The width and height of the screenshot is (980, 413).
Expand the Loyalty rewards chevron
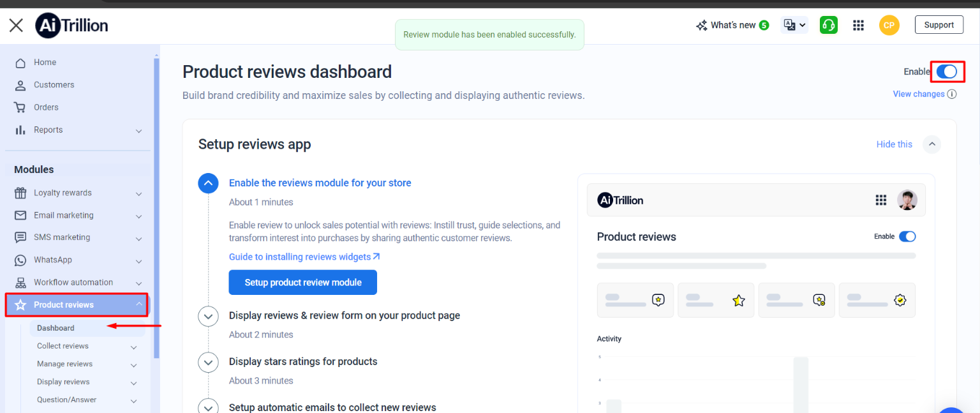pos(139,193)
